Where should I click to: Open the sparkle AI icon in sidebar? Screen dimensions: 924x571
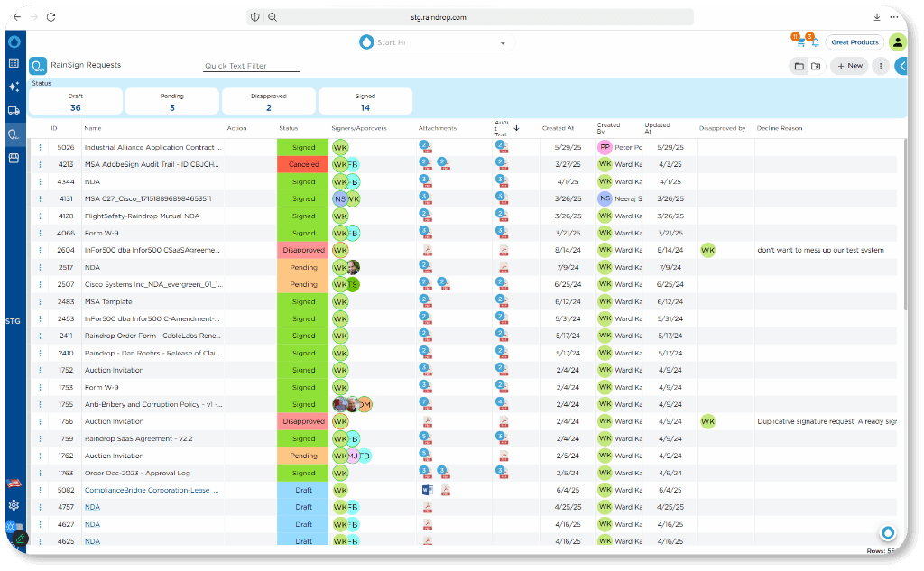point(14,87)
